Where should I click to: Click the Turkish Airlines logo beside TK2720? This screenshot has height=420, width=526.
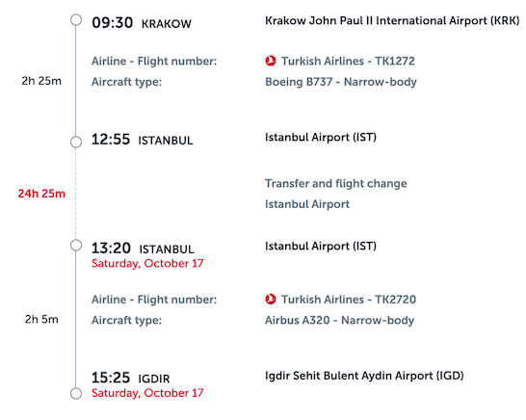click(x=271, y=300)
